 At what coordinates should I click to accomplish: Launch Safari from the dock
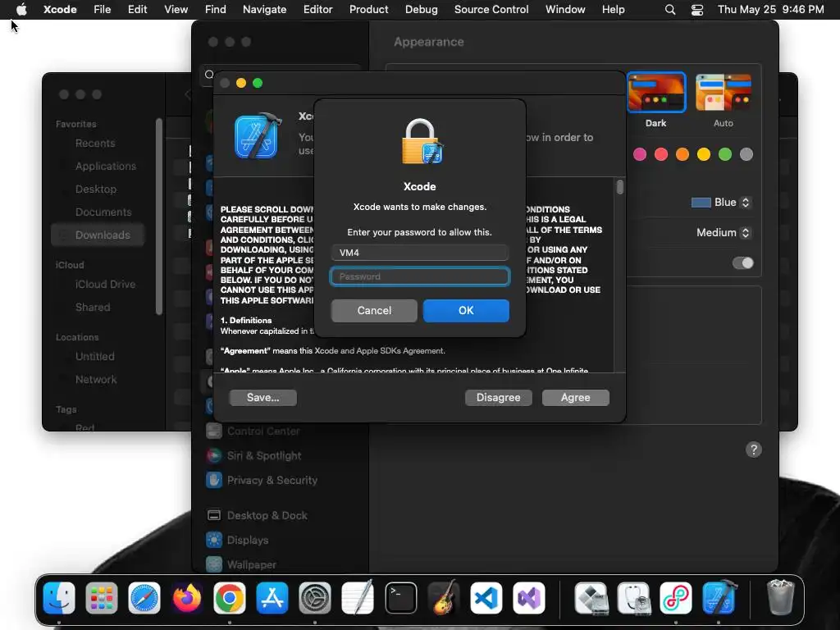click(x=144, y=598)
